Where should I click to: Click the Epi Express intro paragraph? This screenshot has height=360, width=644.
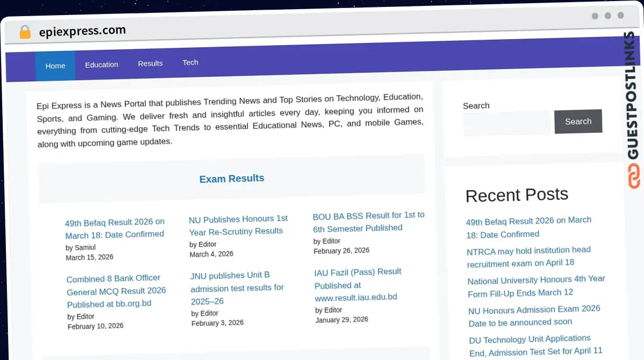click(230, 120)
